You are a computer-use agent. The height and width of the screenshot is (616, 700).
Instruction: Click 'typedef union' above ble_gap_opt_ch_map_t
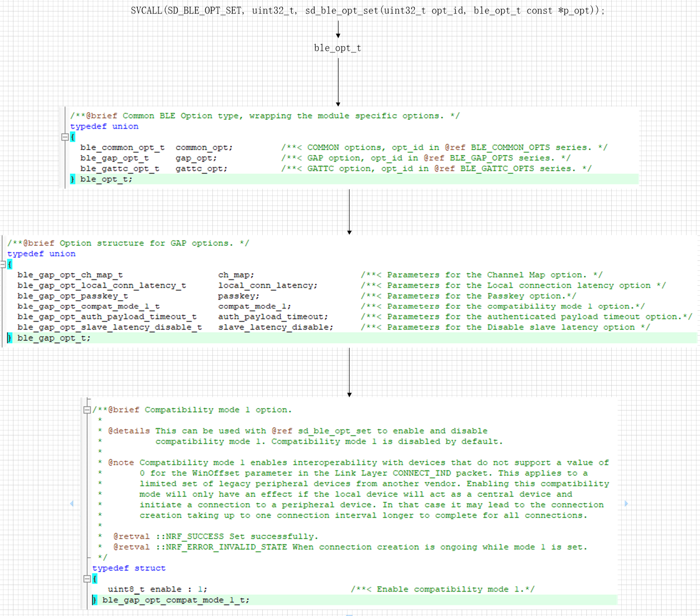pos(41,254)
